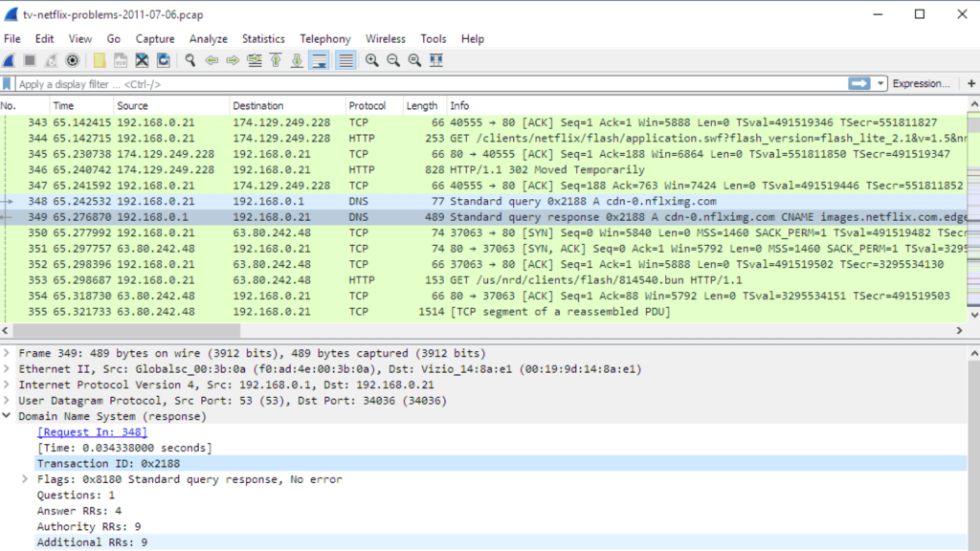980x551 pixels.
Task: Follow the Request In: 348 link
Action: pos(91,431)
